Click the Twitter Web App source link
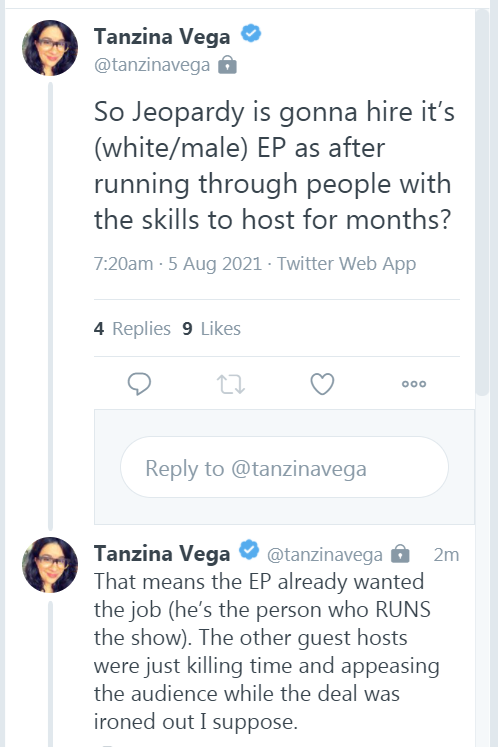The width and height of the screenshot is (498, 747). (x=346, y=263)
